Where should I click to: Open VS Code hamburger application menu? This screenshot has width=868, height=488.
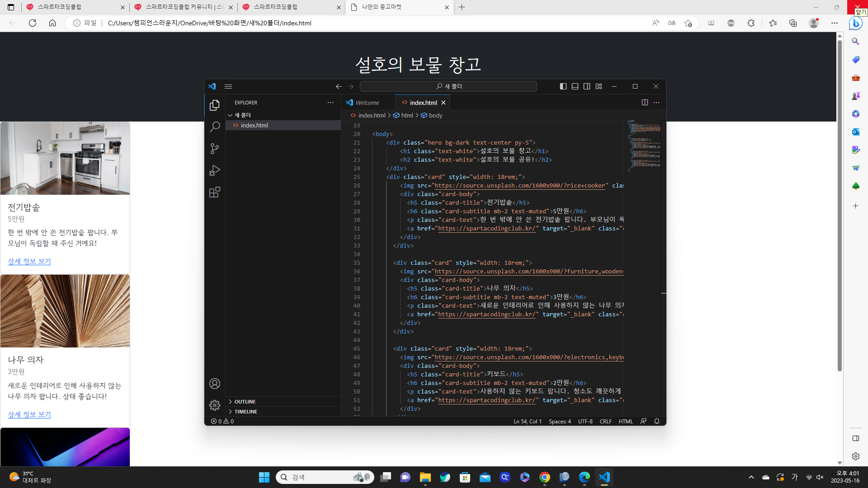pos(228,86)
